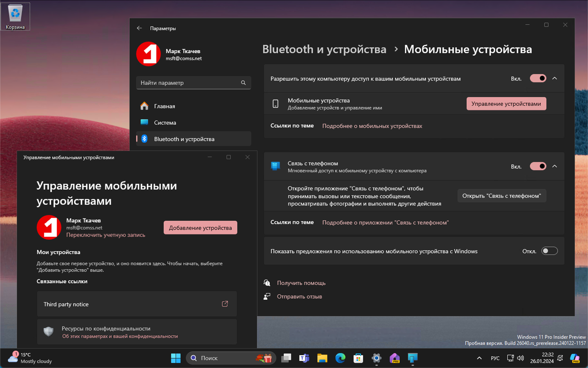This screenshot has width=588, height=368.
Task: Open Microsoft Store from the taskbar
Action: click(x=358, y=358)
